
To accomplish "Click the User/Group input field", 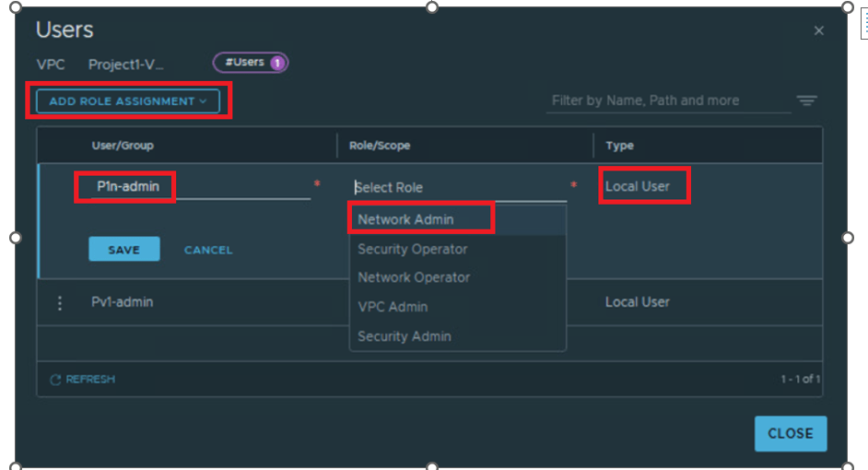I will 198,187.
